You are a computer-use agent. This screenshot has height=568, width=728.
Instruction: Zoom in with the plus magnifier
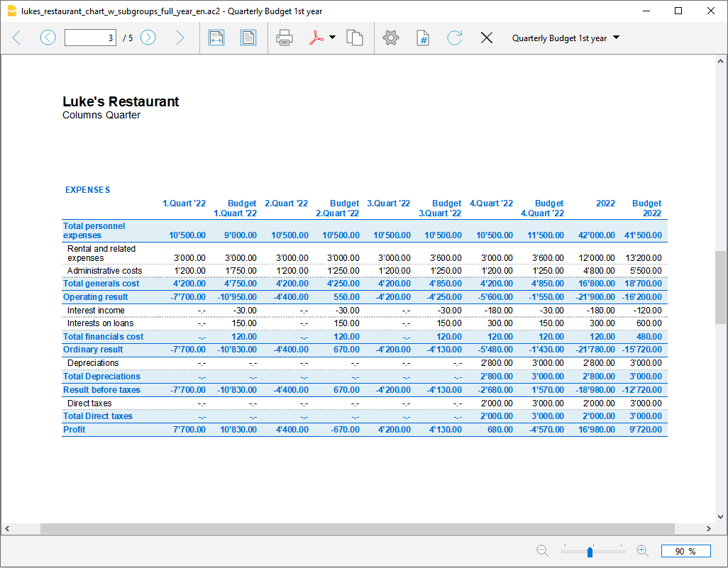(x=642, y=550)
